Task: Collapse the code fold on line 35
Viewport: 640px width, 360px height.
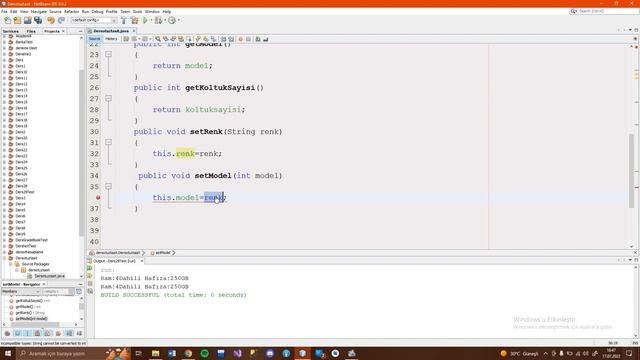Action: [109, 187]
